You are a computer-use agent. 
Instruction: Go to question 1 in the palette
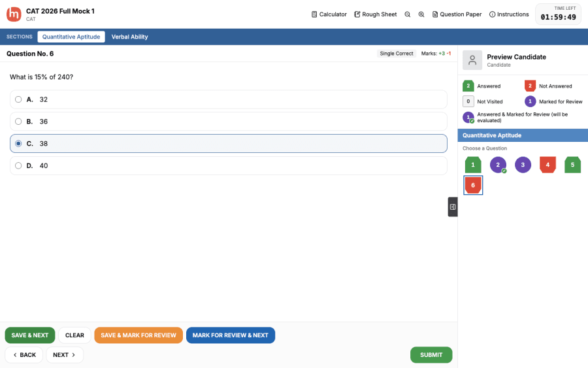[x=473, y=165]
